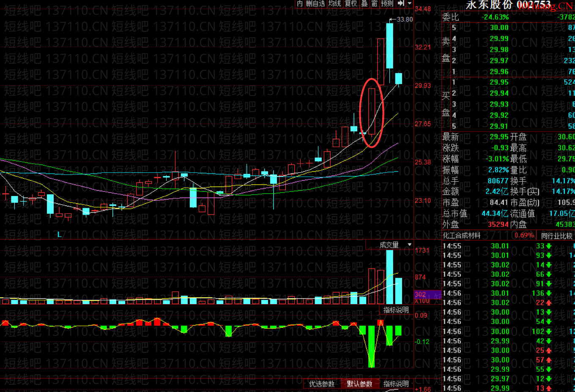Select the sell level 1 price 29.96
Viewport: 575px width, 392px height.
[499, 71]
